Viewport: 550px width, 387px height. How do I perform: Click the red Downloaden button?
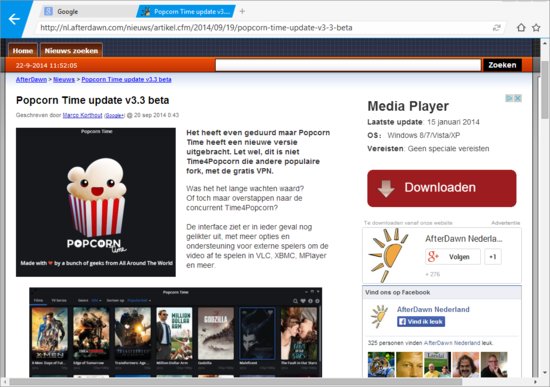point(442,188)
